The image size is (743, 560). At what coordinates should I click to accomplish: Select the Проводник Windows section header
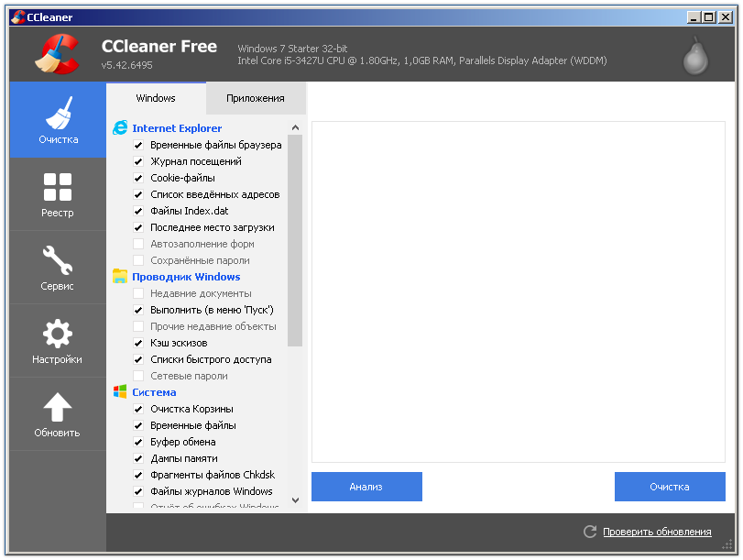coord(186,277)
